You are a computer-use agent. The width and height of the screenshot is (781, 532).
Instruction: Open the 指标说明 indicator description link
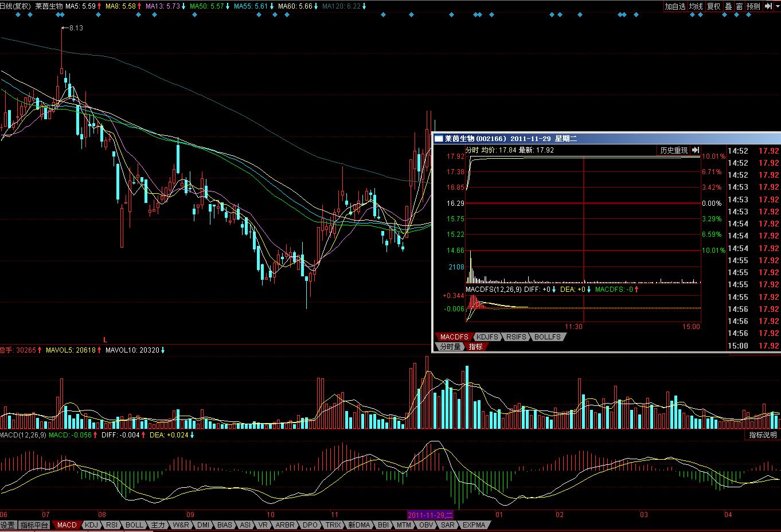763,435
